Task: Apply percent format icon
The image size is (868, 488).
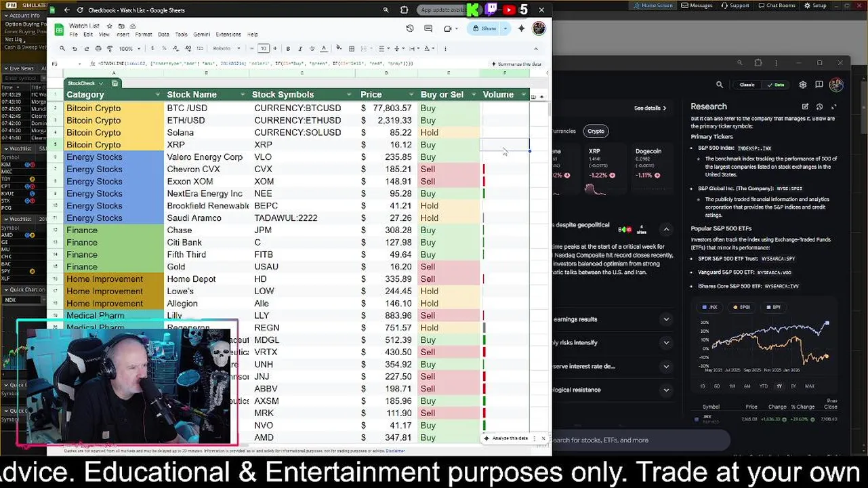Action: click(165, 49)
